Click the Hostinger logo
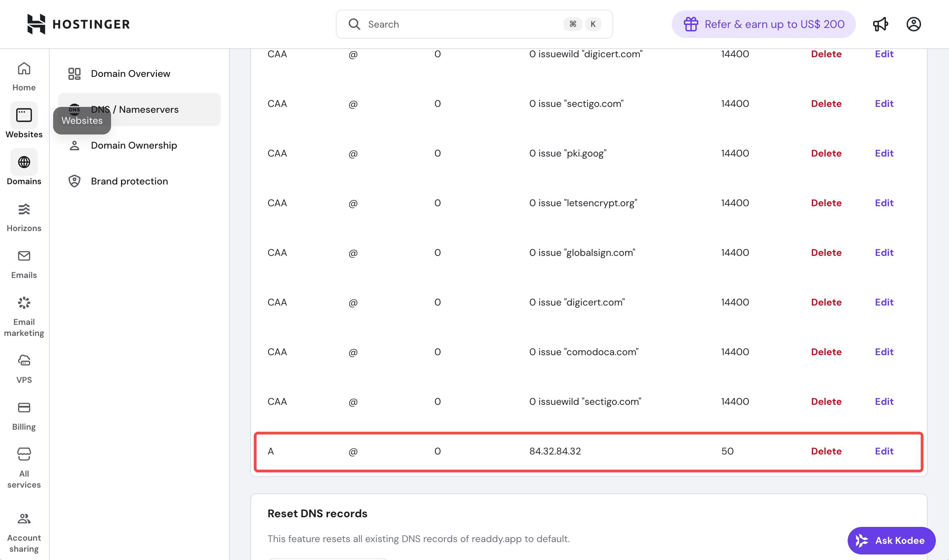Screen dimensions: 949x560 coord(79,24)
